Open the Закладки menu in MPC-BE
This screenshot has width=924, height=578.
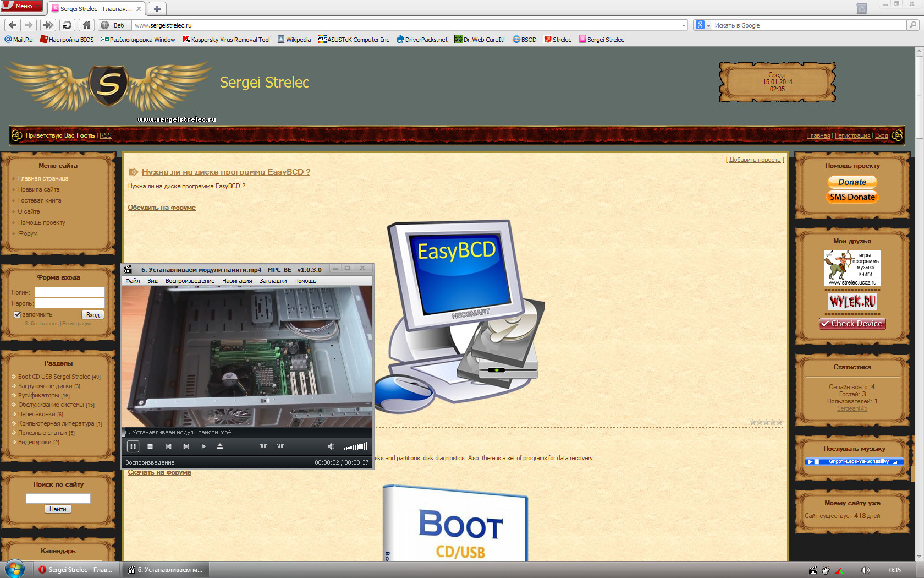coord(273,281)
